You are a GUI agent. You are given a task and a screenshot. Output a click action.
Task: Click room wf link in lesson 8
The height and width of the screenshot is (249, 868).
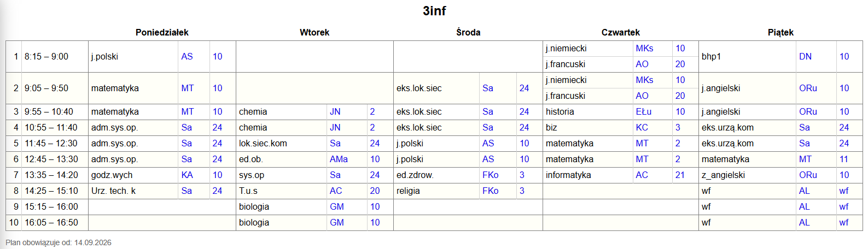[844, 191]
